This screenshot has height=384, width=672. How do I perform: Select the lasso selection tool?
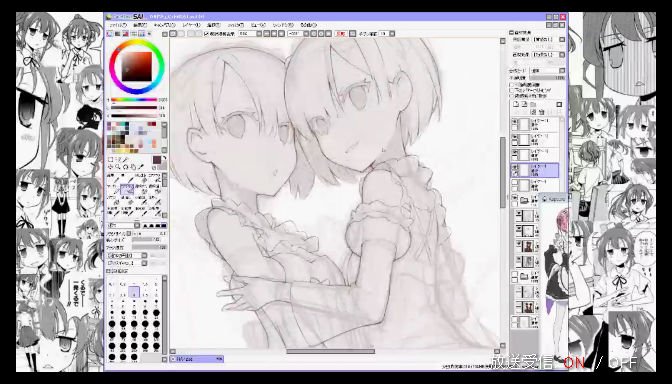pos(119,159)
